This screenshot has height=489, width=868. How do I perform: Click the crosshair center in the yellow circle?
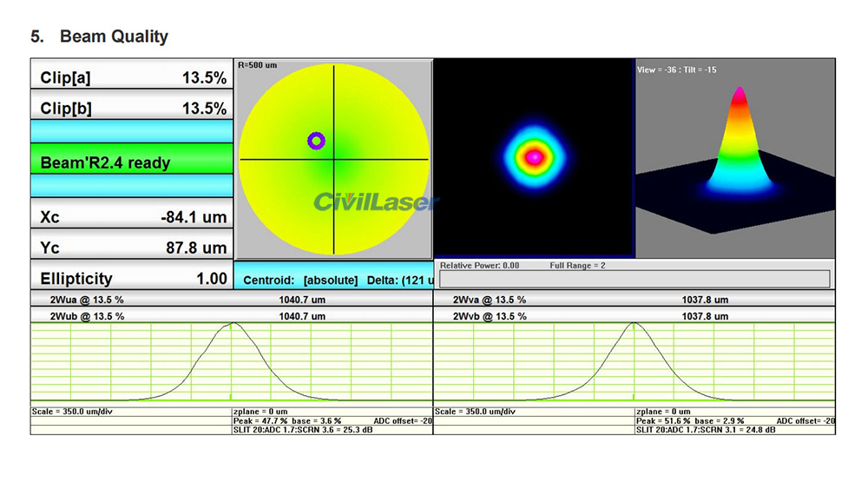click(x=334, y=159)
